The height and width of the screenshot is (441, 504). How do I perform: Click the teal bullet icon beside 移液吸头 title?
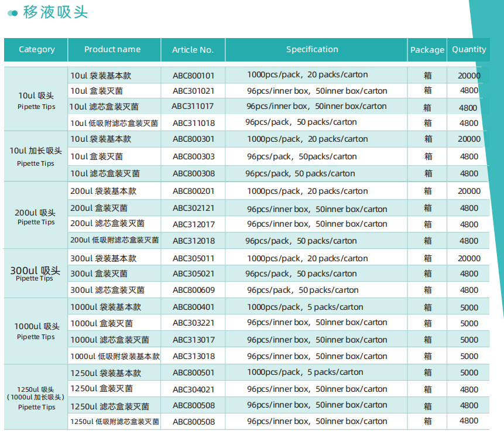click(x=12, y=13)
